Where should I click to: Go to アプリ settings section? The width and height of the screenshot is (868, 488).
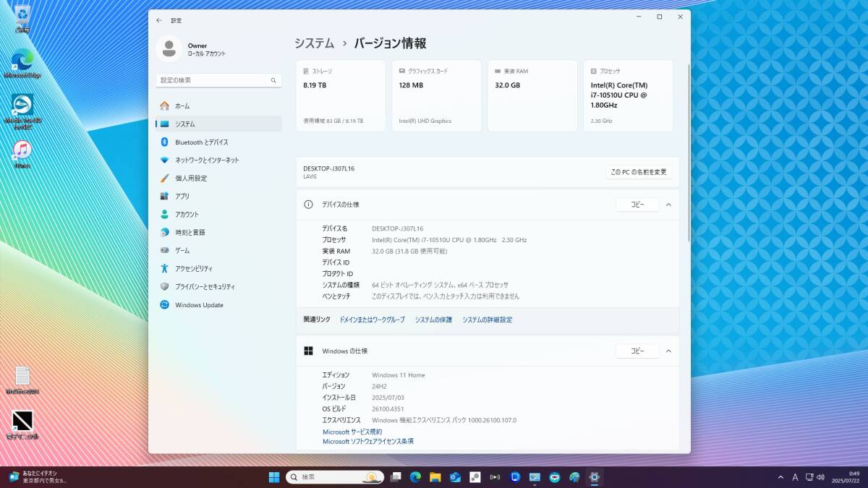[182, 197]
